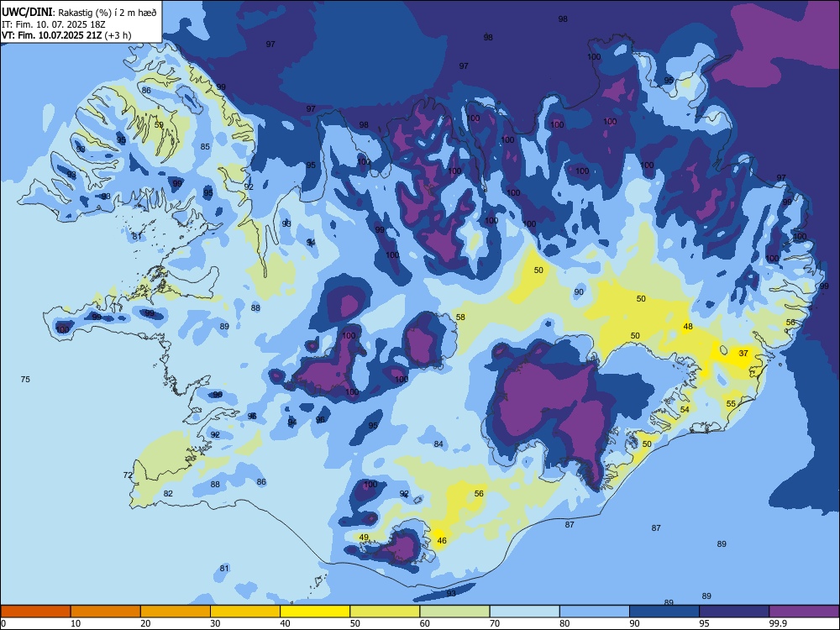This screenshot has width=840, height=630.
Task: Click the humidity value 55 on the map
Action: point(732,403)
